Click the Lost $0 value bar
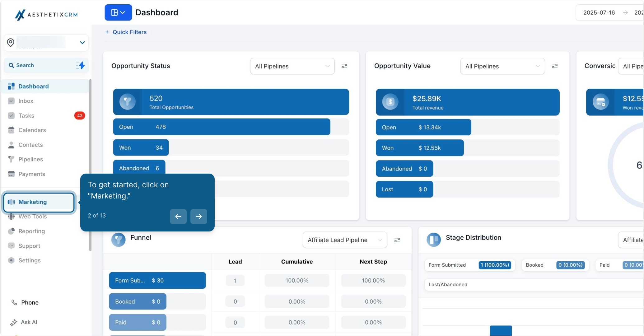This screenshot has height=336, width=644. (x=404, y=189)
